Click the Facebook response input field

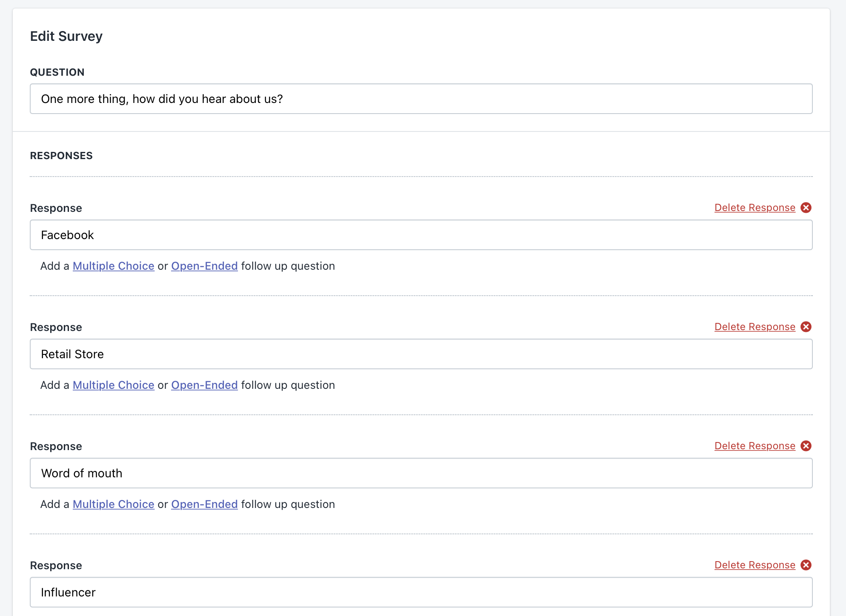(x=421, y=235)
